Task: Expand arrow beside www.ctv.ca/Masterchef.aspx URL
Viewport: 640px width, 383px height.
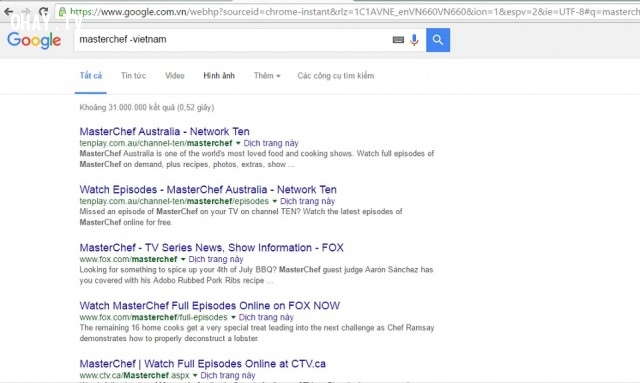Action: 195,375
